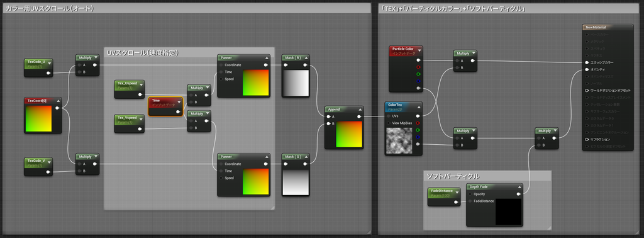Click the Mask (R) node output pin

(x=305, y=65)
